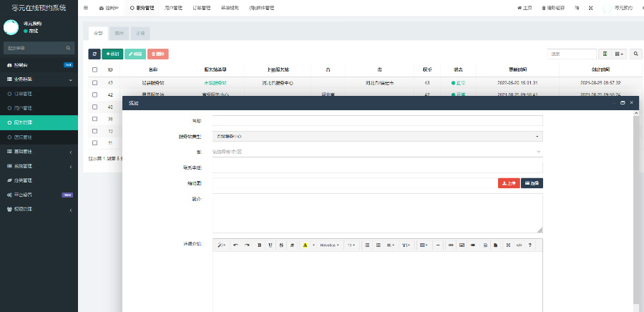Open the service station type dropdown

[377, 136]
